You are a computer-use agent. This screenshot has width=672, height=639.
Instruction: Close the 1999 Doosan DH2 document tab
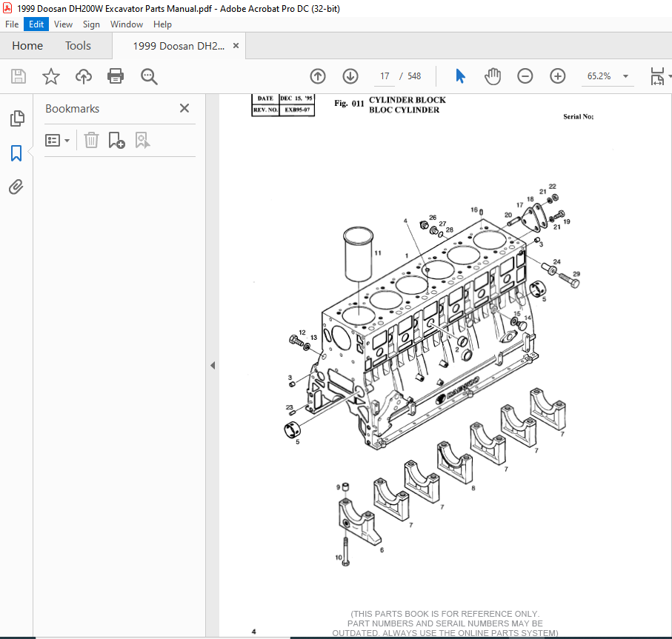236,45
